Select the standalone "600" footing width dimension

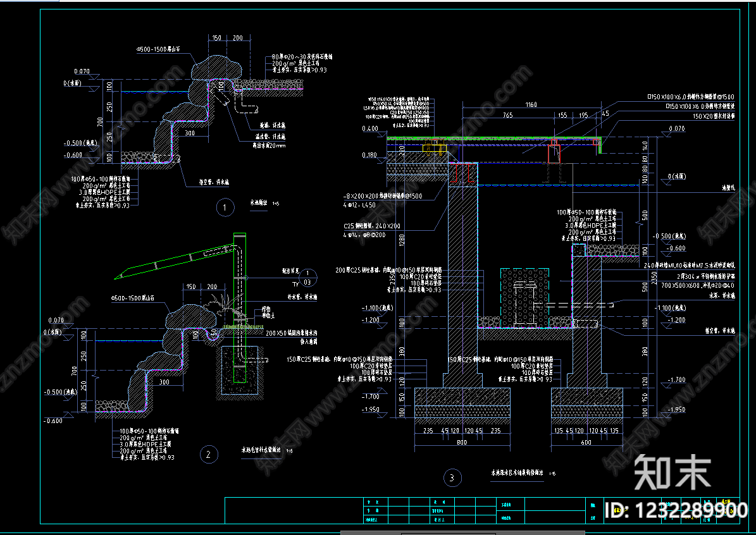point(586,443)
